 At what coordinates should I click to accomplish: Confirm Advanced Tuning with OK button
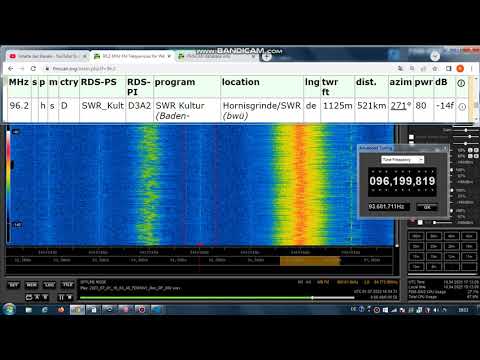(x=427, y=207)
